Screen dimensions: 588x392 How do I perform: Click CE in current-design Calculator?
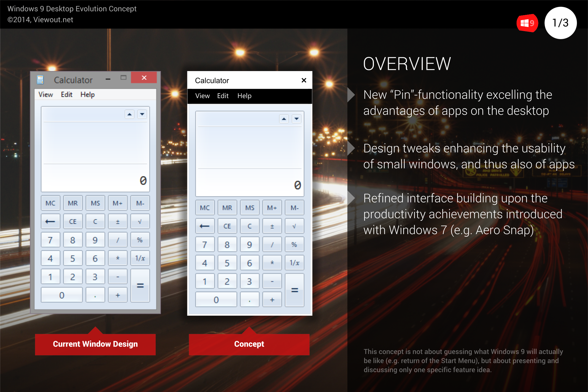pos(73,221)
